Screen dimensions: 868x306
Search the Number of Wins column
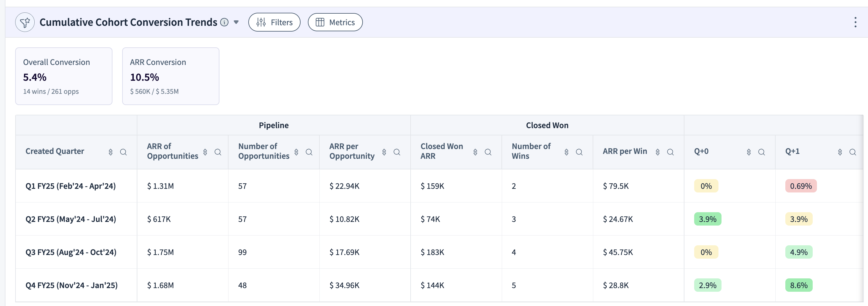pyautogui.click(x=579, y=152)
